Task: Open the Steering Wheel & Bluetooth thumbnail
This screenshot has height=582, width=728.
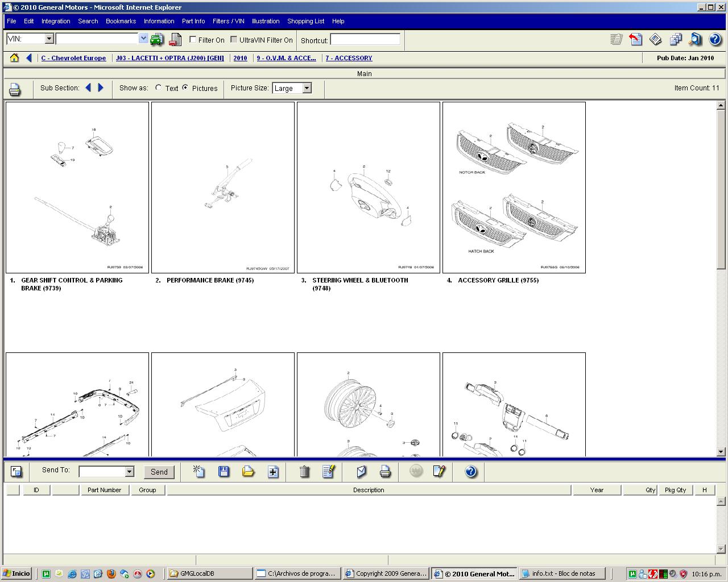Action: tap(369, 188)
